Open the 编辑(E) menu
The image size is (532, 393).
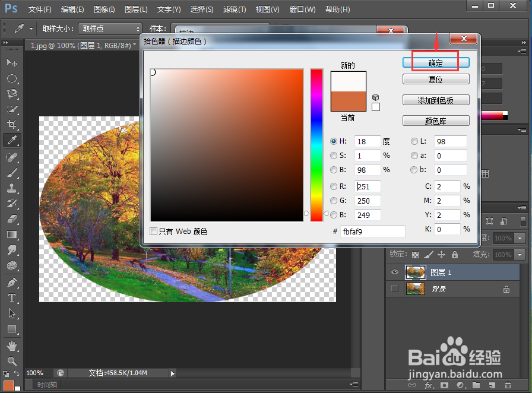pyautogui.click(x=72, y=9)
